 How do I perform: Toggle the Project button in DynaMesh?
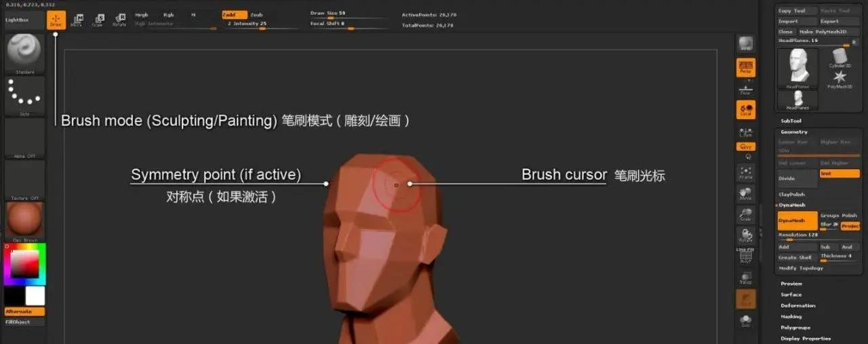(x=850, y=226)
